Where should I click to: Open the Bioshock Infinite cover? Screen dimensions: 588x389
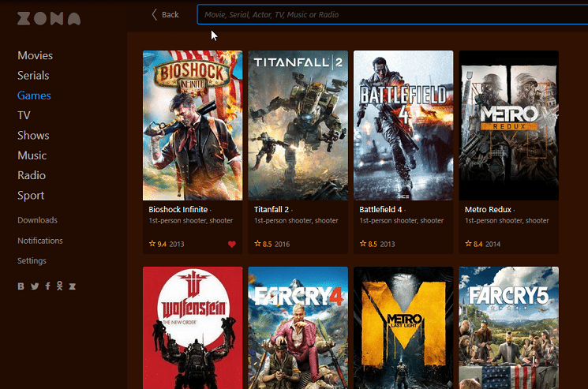point(193,125)
